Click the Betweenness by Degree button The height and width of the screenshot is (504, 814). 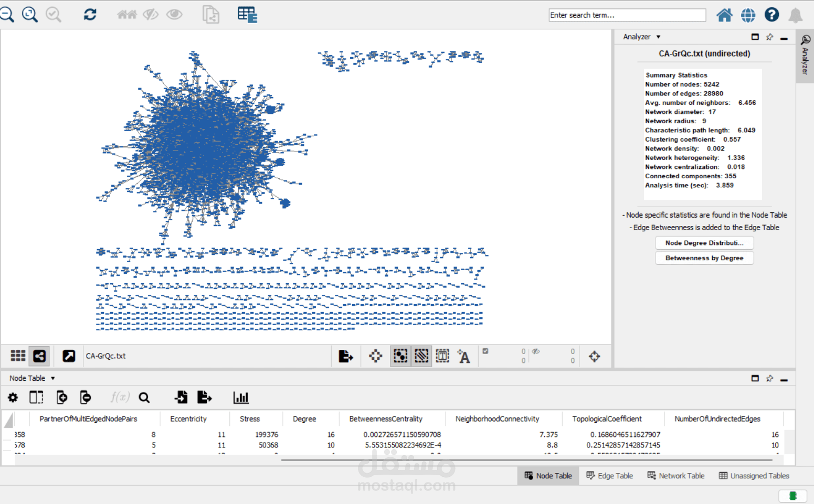click(704, 258)
